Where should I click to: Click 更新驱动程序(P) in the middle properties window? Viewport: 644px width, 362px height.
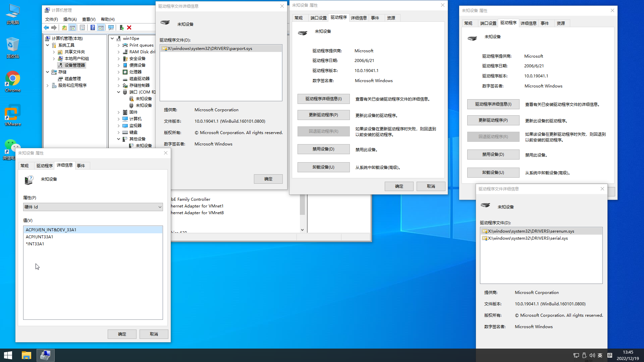pyautogui.click(x=323, y=115)
